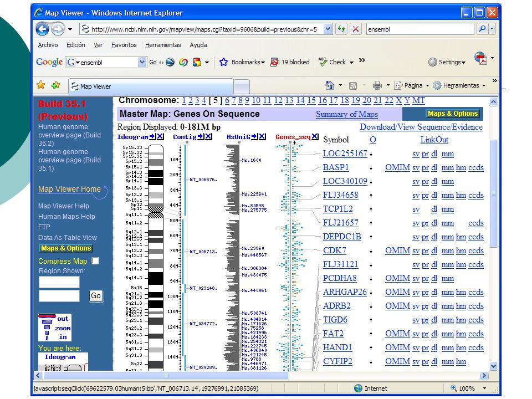
Task: Remove the HsUniG map with its X icon
Action: pos(262,136)
